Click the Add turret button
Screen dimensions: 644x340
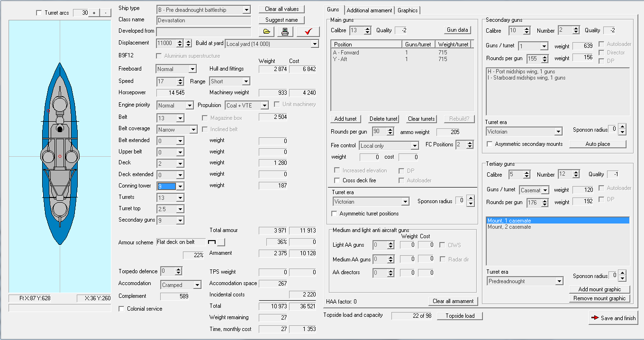point(345,119)
